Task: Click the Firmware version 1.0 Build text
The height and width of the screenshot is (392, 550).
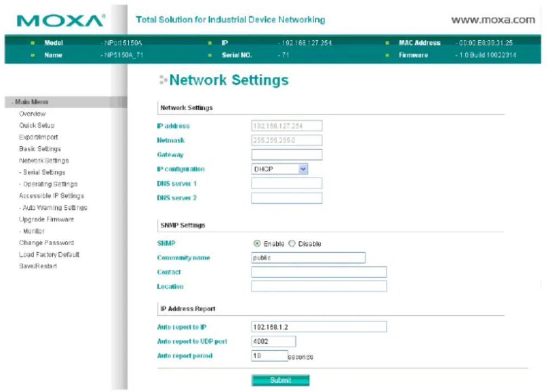Action: pos(486,55)
